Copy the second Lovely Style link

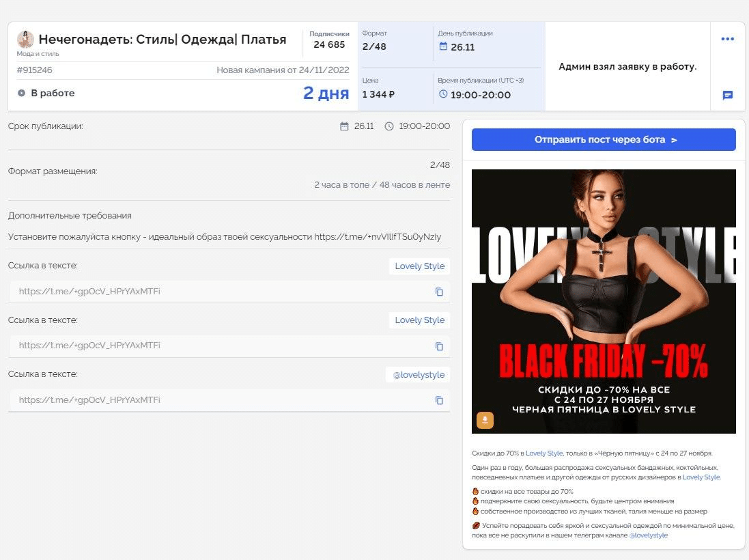pos(439,346)
